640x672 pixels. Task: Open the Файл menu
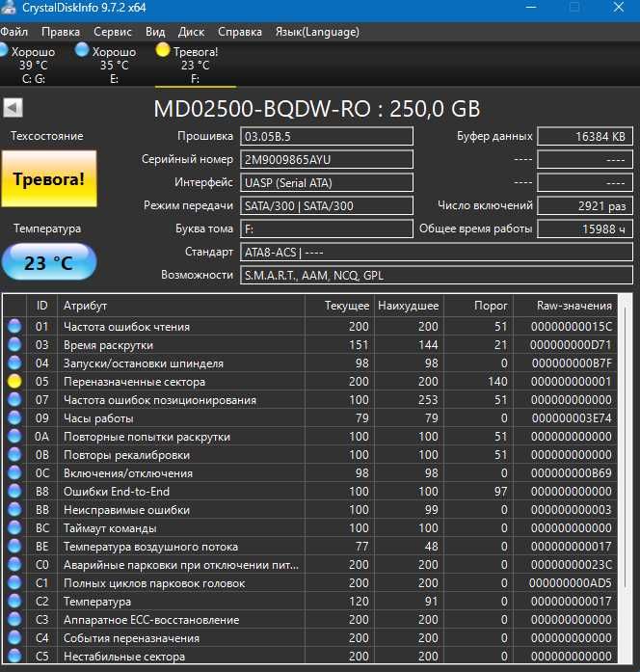point(13,32)
